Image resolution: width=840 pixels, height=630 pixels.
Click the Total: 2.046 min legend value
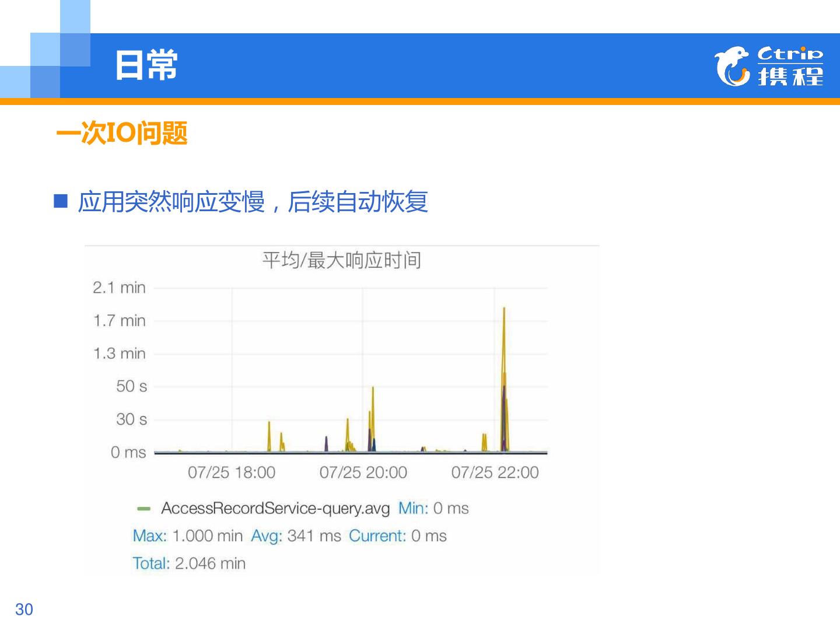[x=189, y=563]
